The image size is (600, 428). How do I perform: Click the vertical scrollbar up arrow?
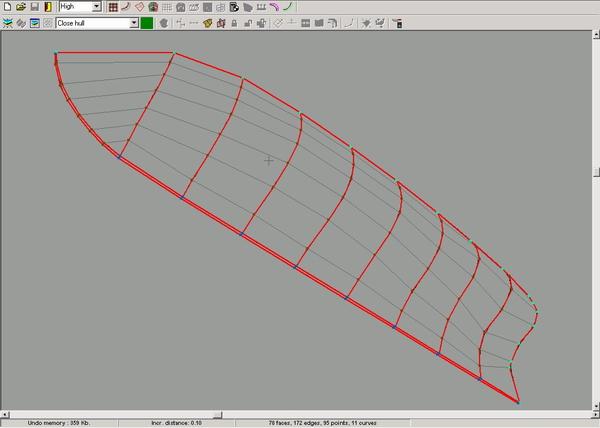point(596,34)
